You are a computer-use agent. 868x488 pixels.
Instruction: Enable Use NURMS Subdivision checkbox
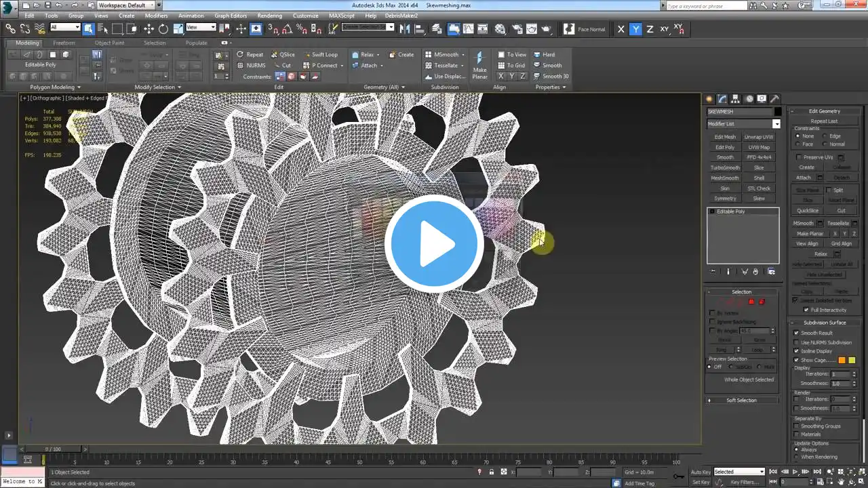tap(797, 342)
